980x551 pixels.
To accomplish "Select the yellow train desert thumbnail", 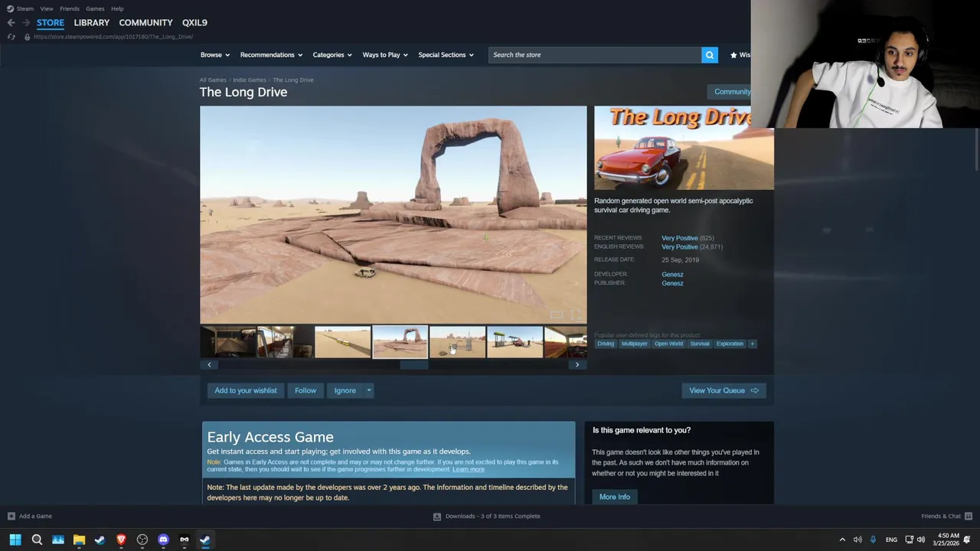I will [x=343, y=342].
